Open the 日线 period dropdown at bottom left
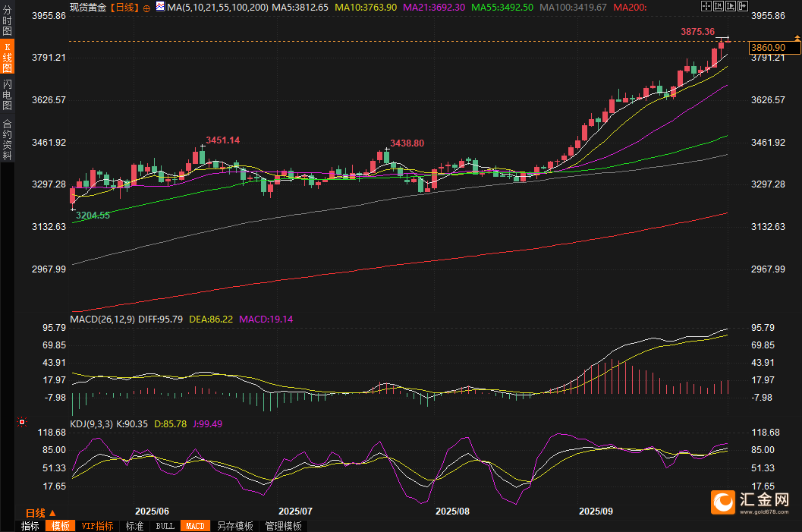The image size is (802, 532). tap(41, 512)
